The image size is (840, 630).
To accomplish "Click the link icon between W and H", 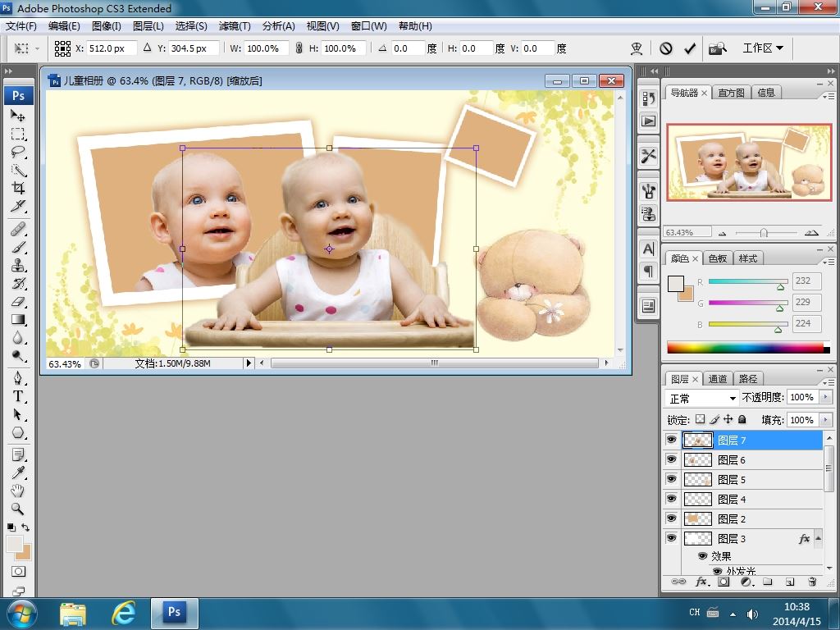I will 299,48.
